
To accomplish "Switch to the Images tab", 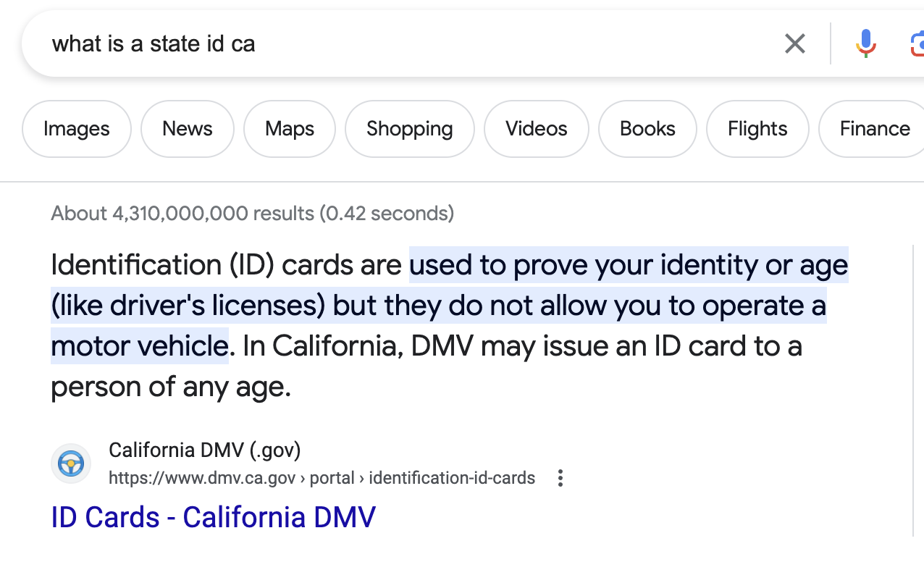I will pos(76,128).
